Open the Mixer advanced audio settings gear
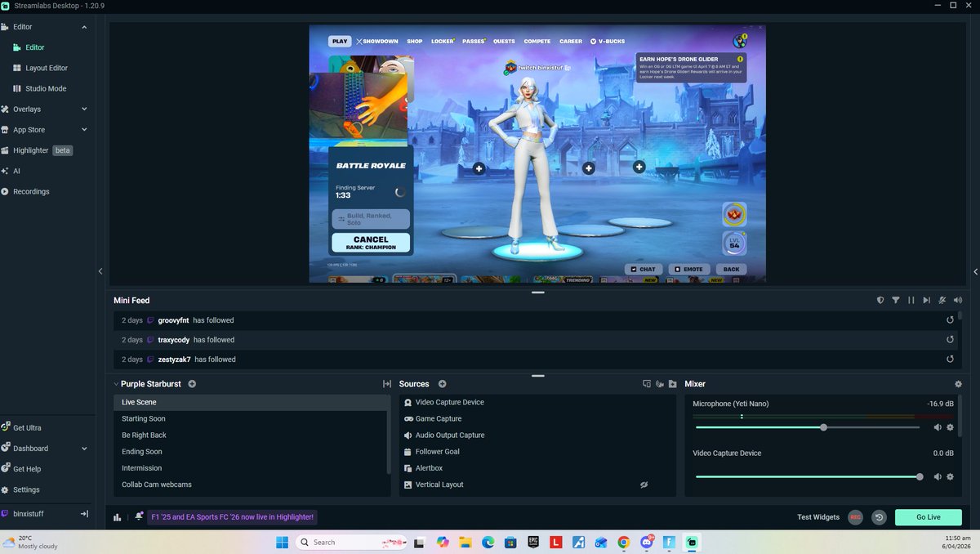Screen dimensions: 980x554 point(958,384)
